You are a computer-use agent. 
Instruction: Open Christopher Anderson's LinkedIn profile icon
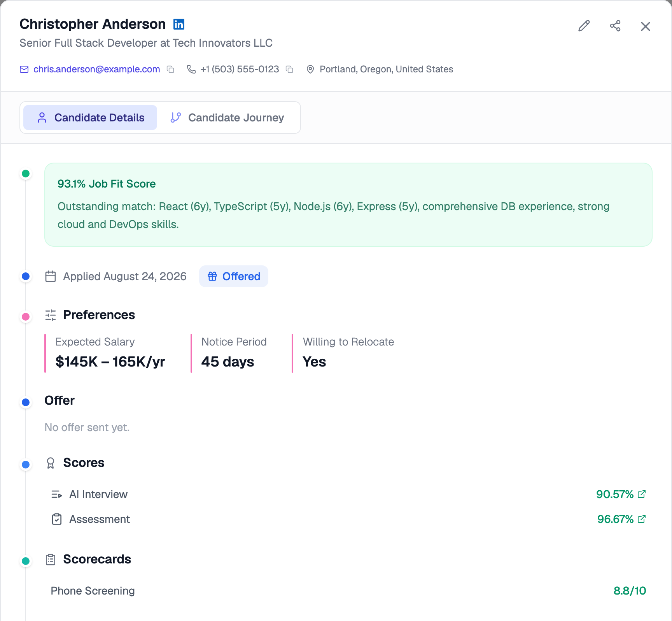[x=179, y=24]
